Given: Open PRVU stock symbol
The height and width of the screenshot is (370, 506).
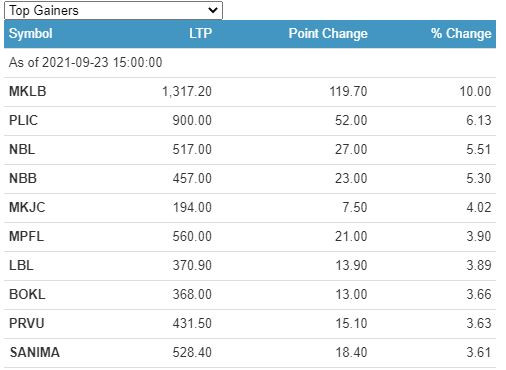Looking at the screenshot, I should [27, 323].
